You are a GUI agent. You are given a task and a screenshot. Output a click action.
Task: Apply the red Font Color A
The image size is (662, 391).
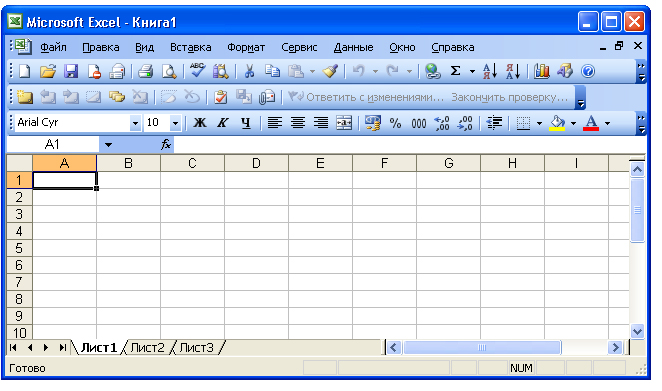click(x=591, y=123)
